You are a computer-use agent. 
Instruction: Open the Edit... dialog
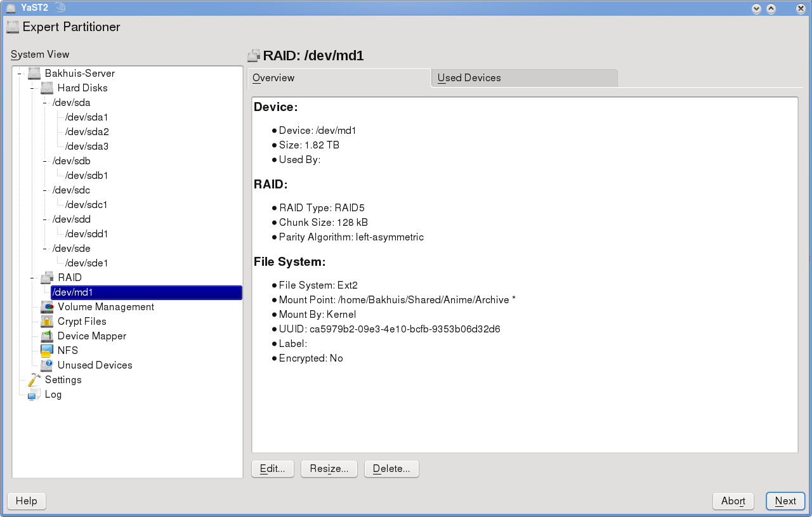[273, 469]
